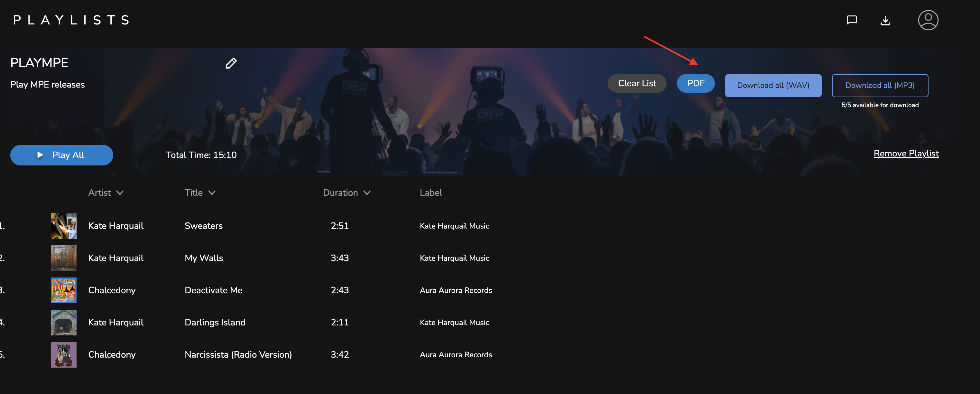Click the Remove Playlist link

click(906, 154)
